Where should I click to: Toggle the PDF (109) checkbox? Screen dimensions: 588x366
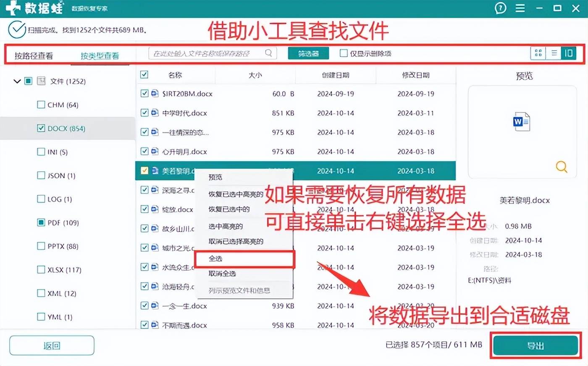click(x=41, y=222)
